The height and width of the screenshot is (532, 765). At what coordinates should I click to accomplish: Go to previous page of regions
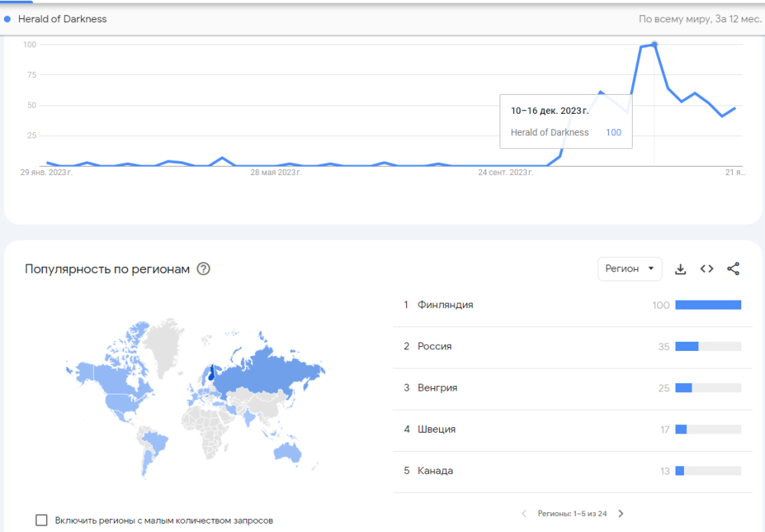coord(524,514)
